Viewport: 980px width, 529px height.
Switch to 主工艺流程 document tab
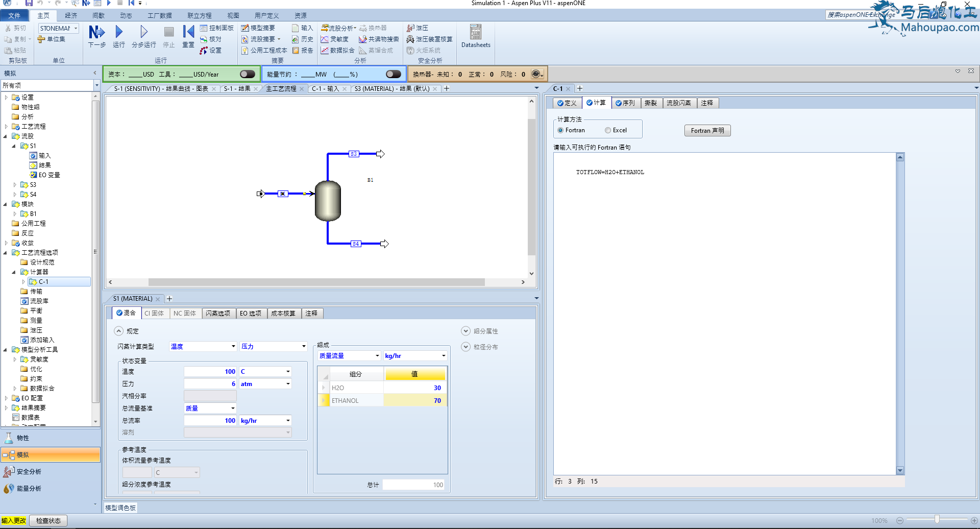pos(281,89)
